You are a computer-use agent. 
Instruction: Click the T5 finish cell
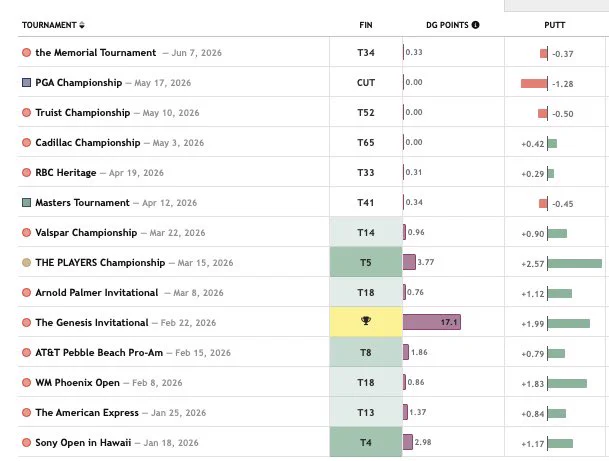(366, 263)
